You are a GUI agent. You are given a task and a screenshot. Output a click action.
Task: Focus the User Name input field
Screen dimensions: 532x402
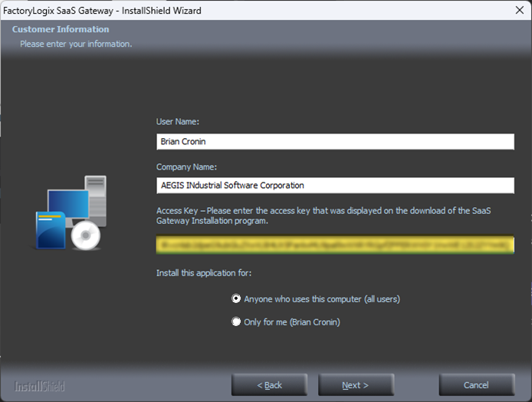335,142
